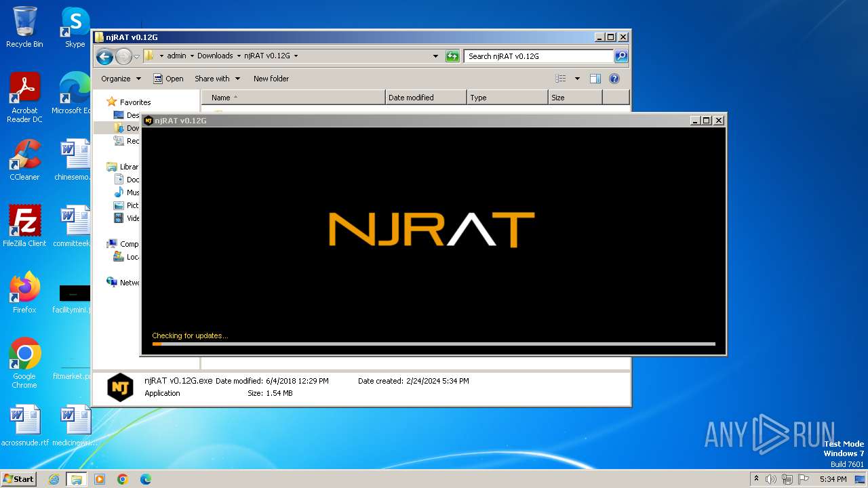Expand the admin breadcrumb arrow
The height and width of the screenshot is (488, 868).
(192, 56)
